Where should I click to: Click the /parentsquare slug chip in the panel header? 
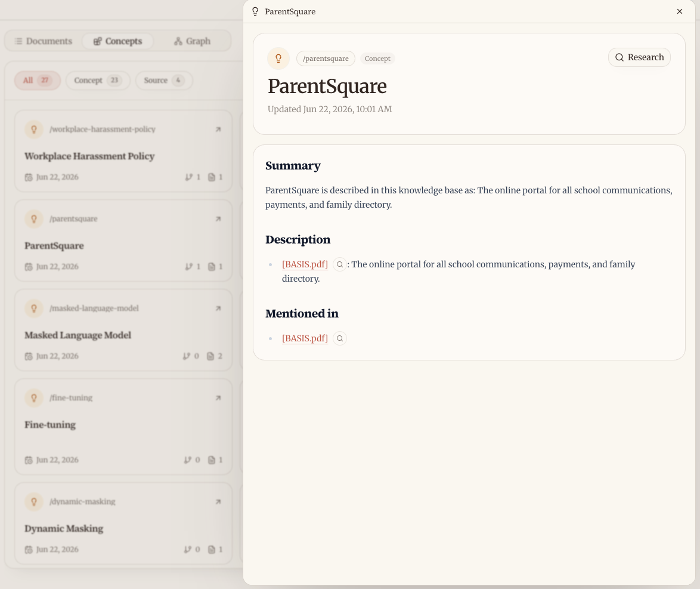(326, 58)
